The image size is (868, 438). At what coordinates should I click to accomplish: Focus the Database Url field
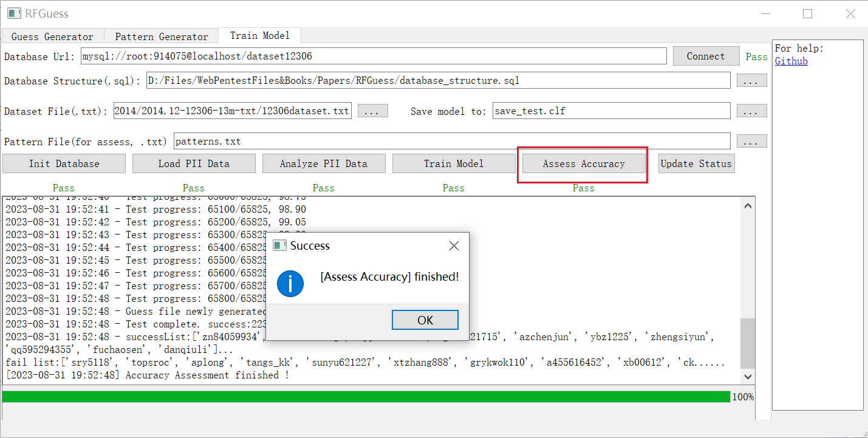pos(374,56)
